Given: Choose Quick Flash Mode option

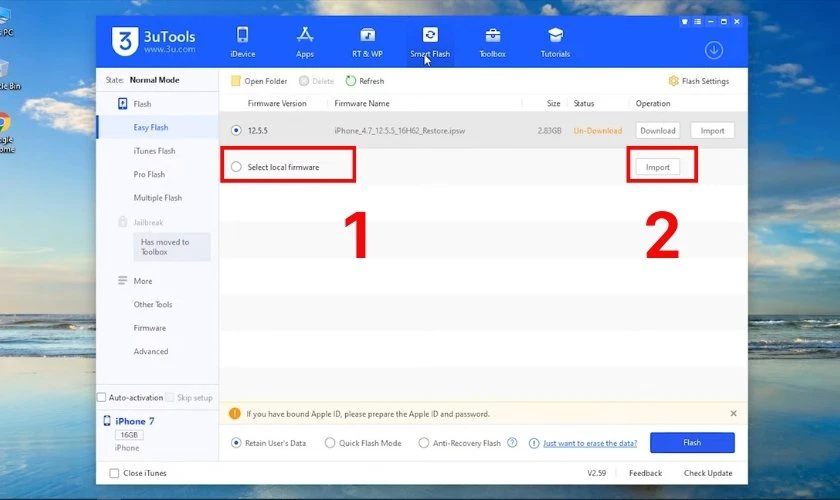Looking at the screenshot, I should [330, 443].
